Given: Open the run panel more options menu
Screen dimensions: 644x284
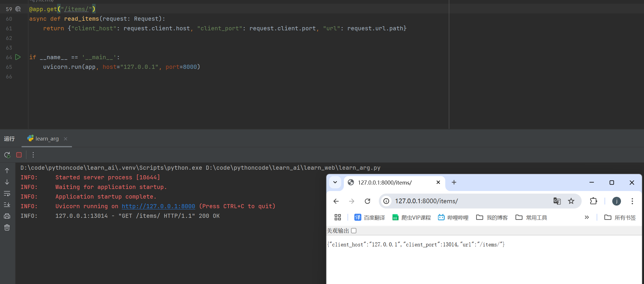Looking at the screenshot, I should pyautogui.click(x=33, y=155).
